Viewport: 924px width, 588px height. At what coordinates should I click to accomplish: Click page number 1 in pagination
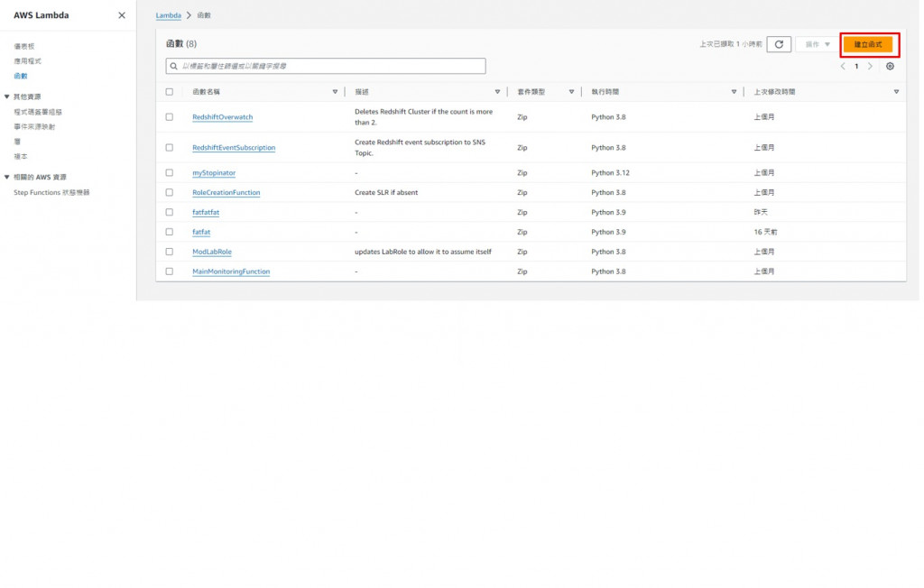pos(856,67)
